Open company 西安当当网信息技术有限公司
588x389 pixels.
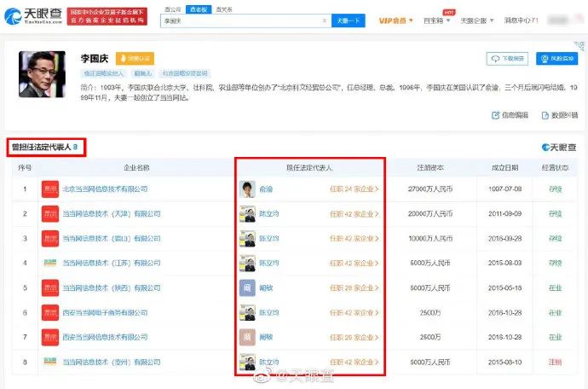105,337
